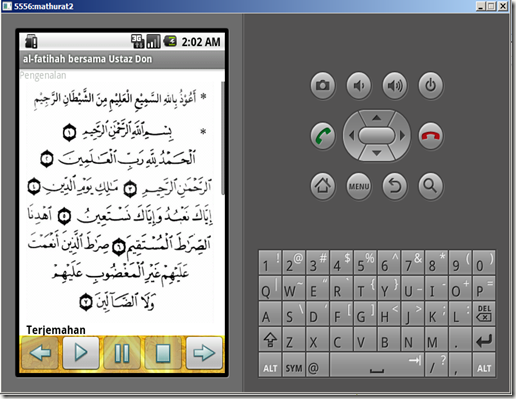516x399 pixels.
Task: Open the emulator MENU button
Action: pos(359,186)
